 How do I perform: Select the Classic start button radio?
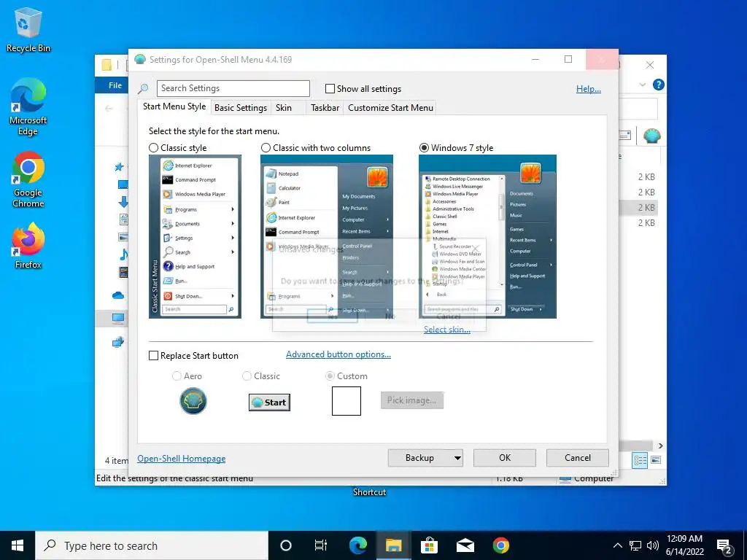[x=247, y=376]
